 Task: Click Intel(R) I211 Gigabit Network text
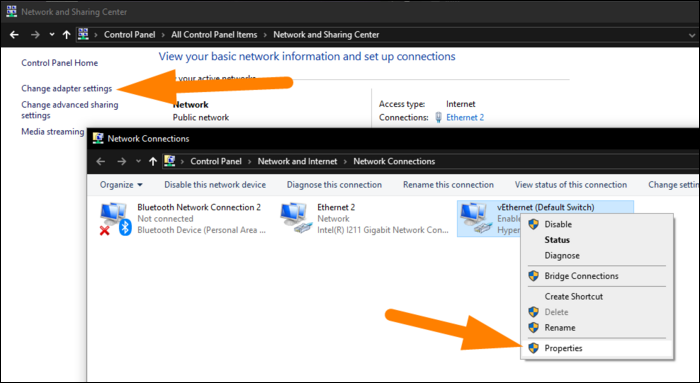[x=383, y=230]
